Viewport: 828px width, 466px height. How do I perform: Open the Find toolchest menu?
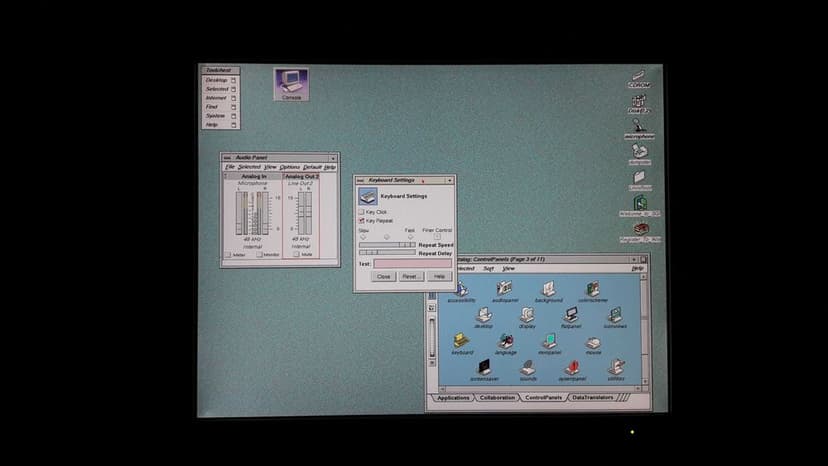click(220, 107)
